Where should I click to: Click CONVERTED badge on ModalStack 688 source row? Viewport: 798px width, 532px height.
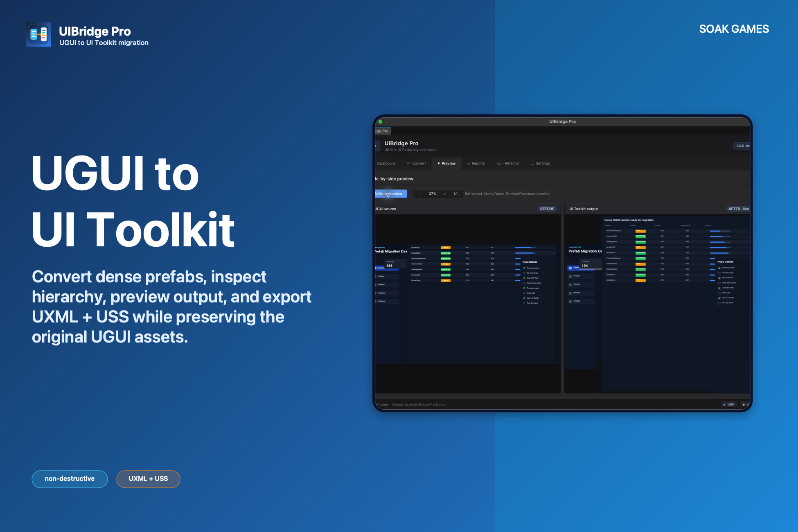pyautogui.click(x=446, y=253)
